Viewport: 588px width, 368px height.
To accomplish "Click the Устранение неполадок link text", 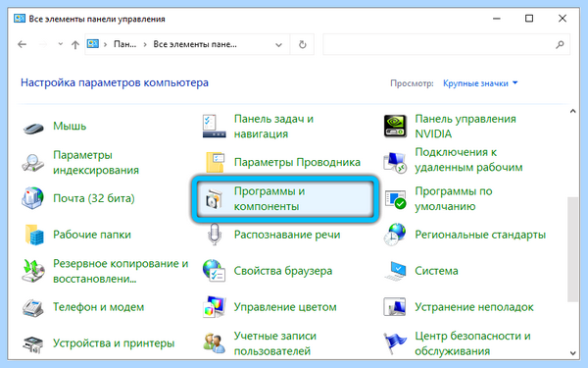I will click(x=474, y=307).
